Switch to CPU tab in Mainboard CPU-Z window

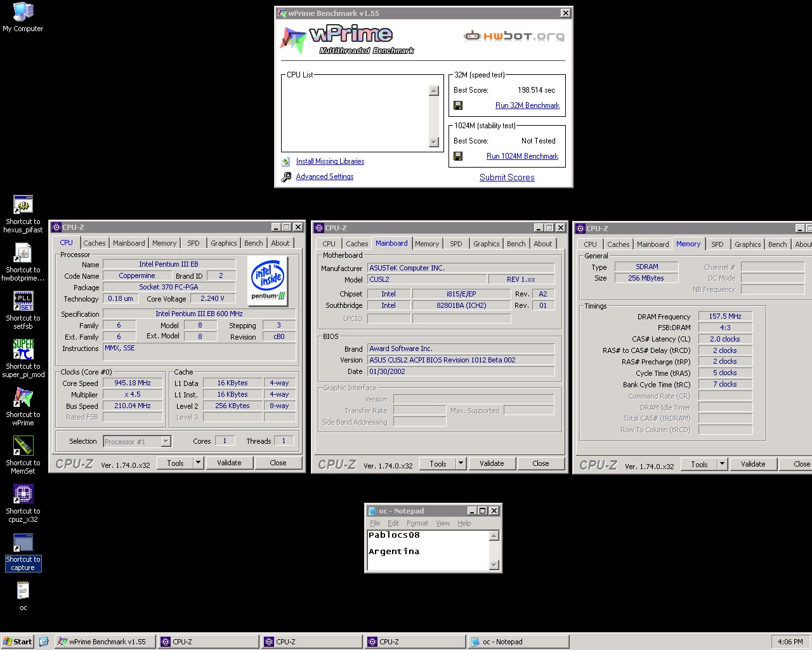329,244
